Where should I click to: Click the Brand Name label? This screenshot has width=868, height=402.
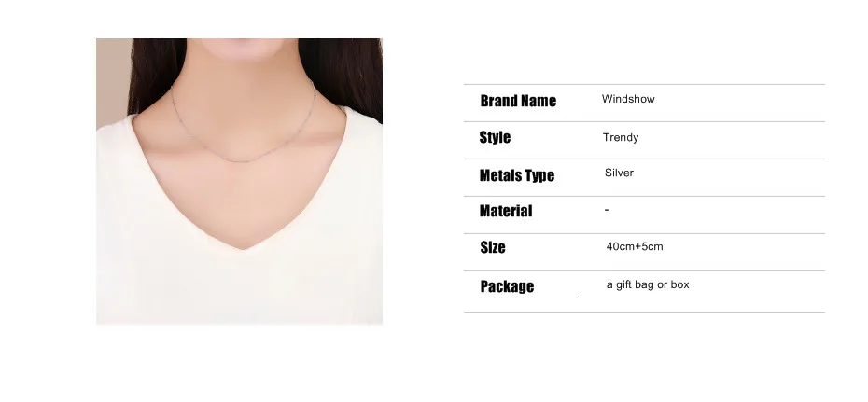click(x=518, y=101)
